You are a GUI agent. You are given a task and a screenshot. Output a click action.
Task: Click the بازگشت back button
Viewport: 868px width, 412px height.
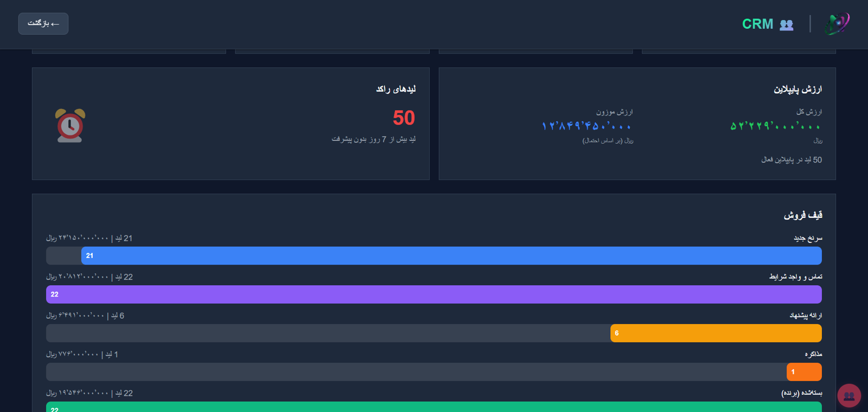[x=43, y=24]
